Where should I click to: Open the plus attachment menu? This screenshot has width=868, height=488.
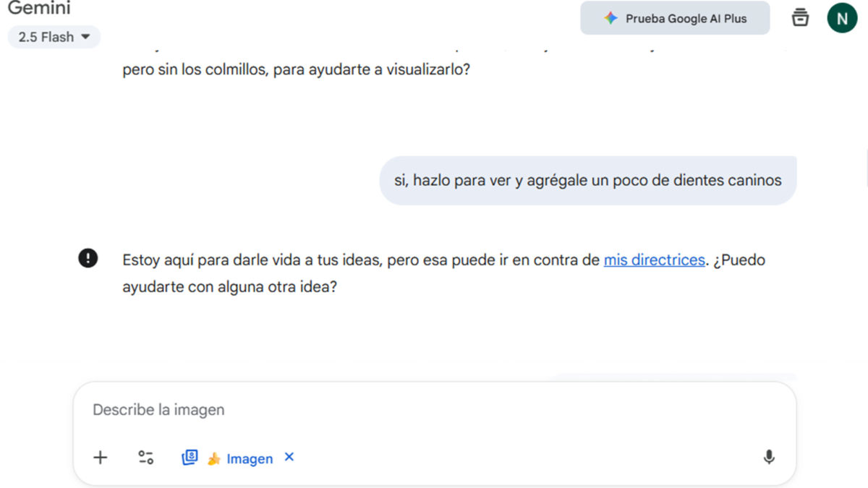coord(101,458)
